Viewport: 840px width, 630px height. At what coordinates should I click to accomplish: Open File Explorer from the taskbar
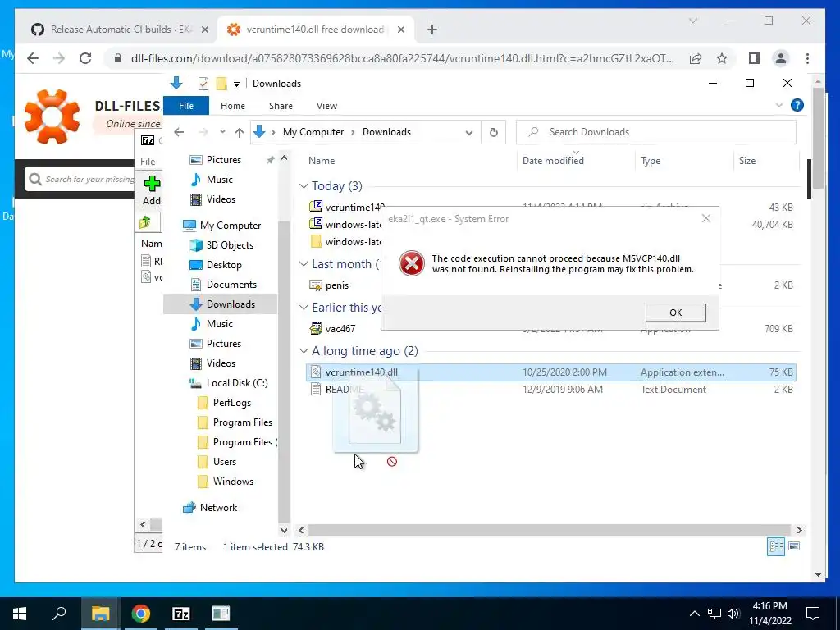(100, 614)
